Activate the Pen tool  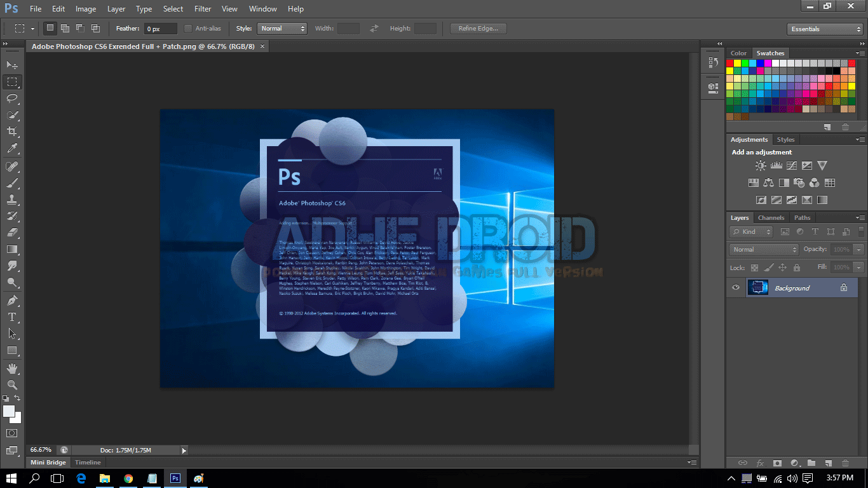[12, 301]
